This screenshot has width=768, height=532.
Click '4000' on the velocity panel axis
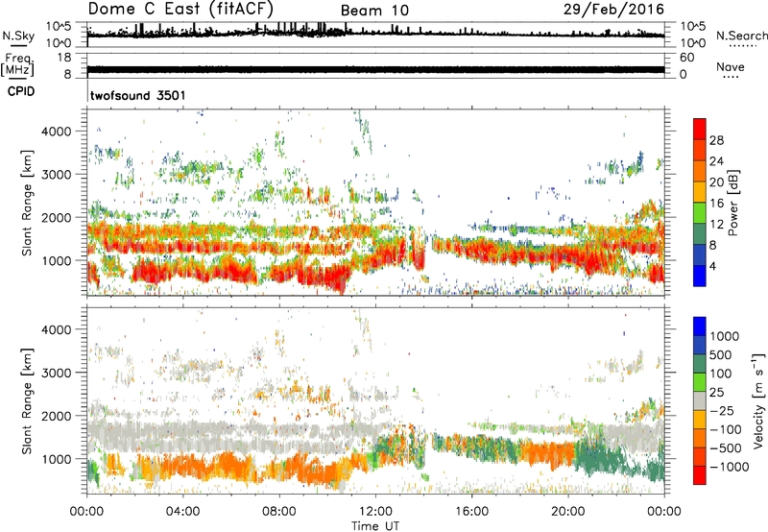click(56, 329)
